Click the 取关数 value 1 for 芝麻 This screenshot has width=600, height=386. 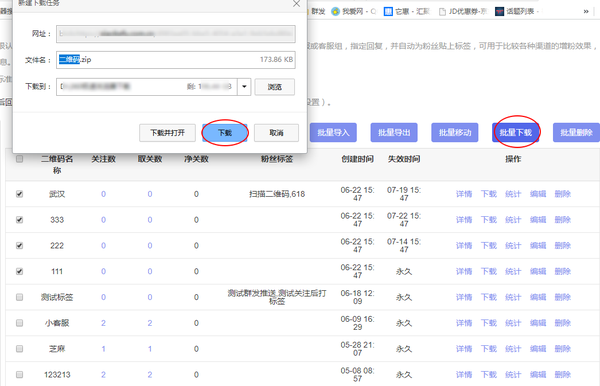tap(150, 349)
